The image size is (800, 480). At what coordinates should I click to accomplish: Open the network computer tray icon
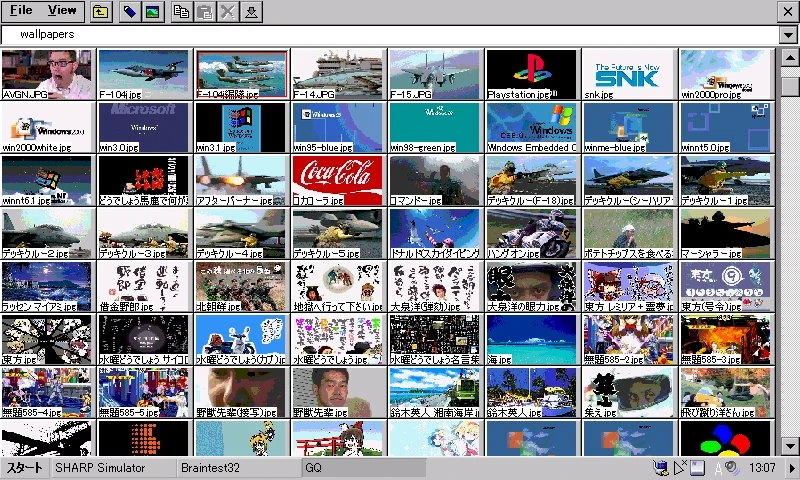click(x=660, y=467)
